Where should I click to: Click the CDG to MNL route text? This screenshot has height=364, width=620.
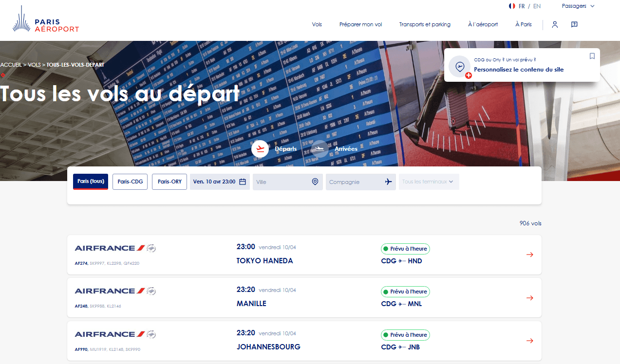402,304
